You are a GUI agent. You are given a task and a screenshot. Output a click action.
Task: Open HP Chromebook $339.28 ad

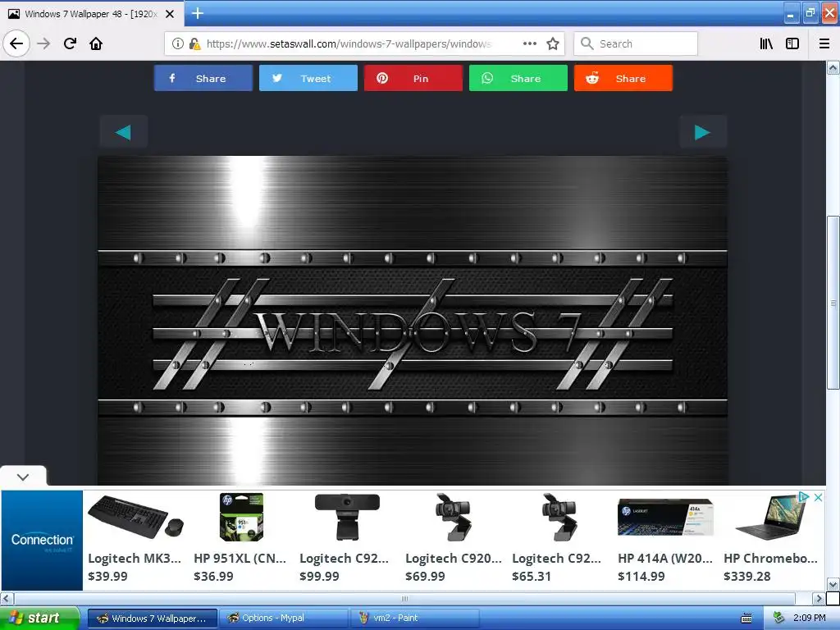pos(770,538)
